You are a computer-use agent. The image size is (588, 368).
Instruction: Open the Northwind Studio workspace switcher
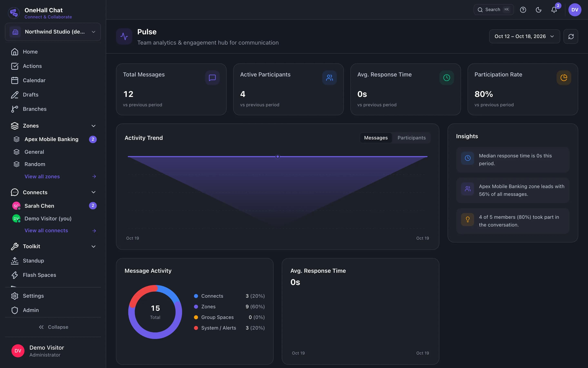53,32
